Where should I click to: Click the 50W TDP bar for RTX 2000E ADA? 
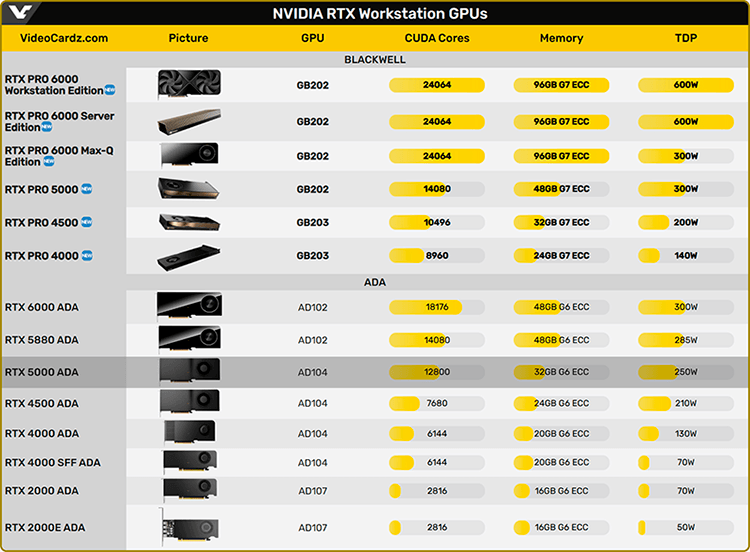[686, 527]
